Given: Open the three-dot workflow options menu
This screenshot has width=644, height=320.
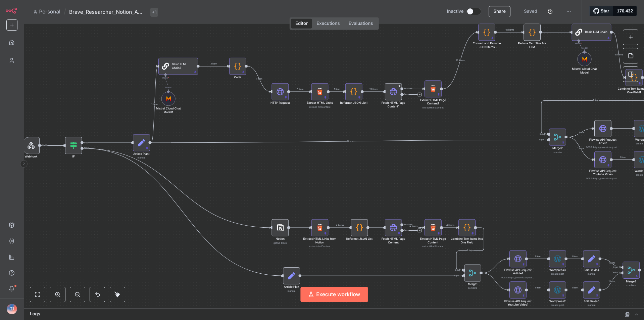Looking at the screenshot, I should (568, 11).
